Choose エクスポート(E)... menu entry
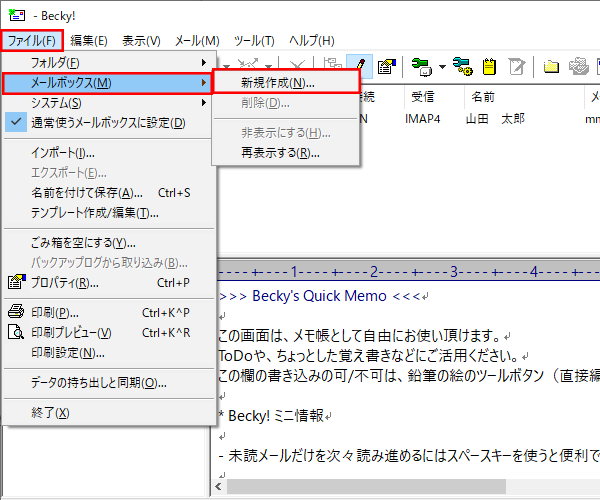The height and width of the screenshot is (500, 600). click(108, 173)
